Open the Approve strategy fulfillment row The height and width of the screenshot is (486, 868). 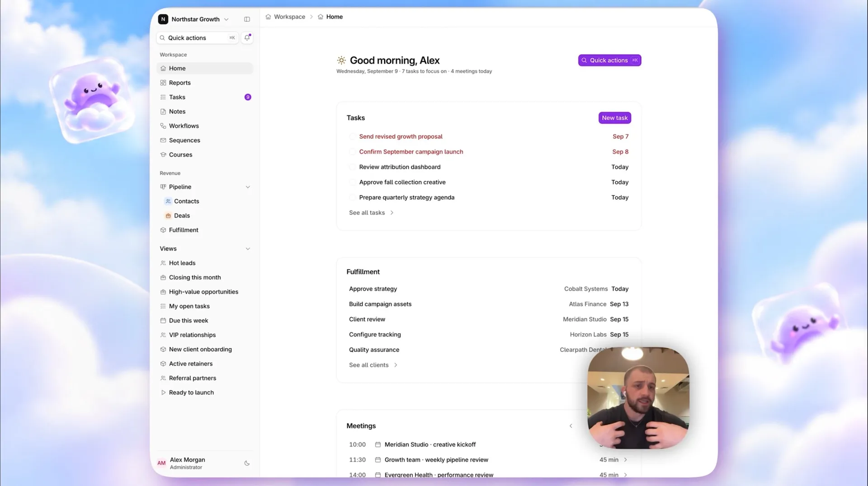pyautogui.click(x=489, y=289)
